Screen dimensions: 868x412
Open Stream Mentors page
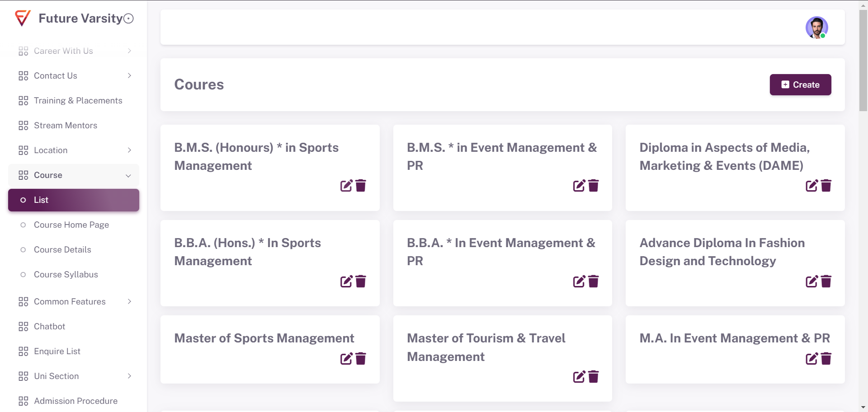[x=66, y=126]
